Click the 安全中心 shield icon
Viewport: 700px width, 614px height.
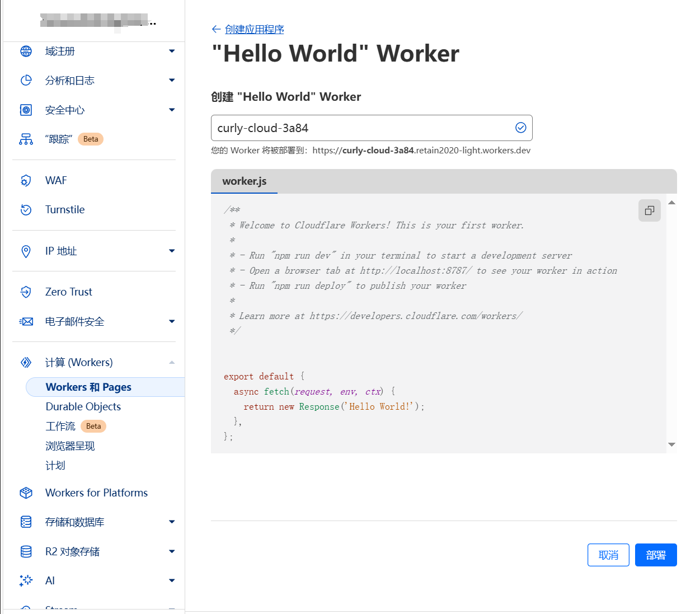[26, 110]
